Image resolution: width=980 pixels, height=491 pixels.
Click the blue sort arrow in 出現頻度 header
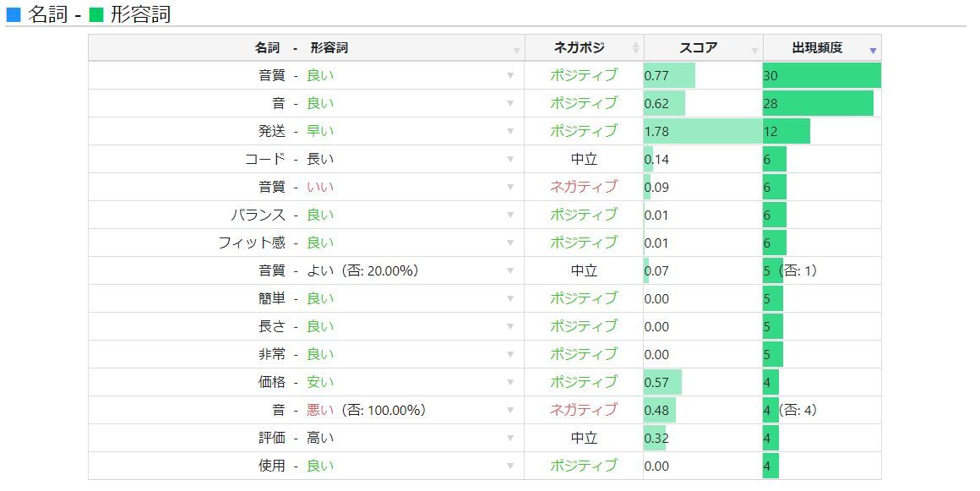click(873, 52)
